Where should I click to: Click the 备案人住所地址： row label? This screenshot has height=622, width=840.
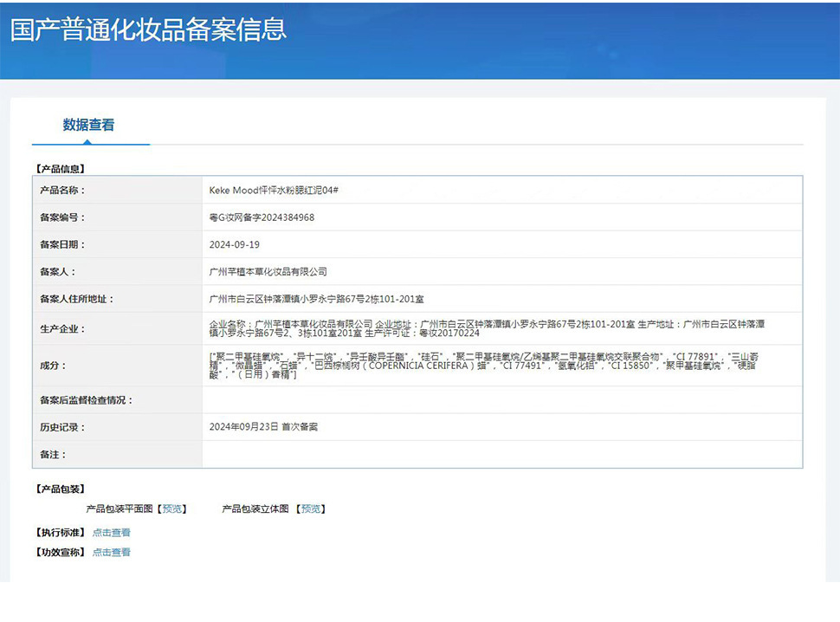pyautogui.click(x=76, y=299)
